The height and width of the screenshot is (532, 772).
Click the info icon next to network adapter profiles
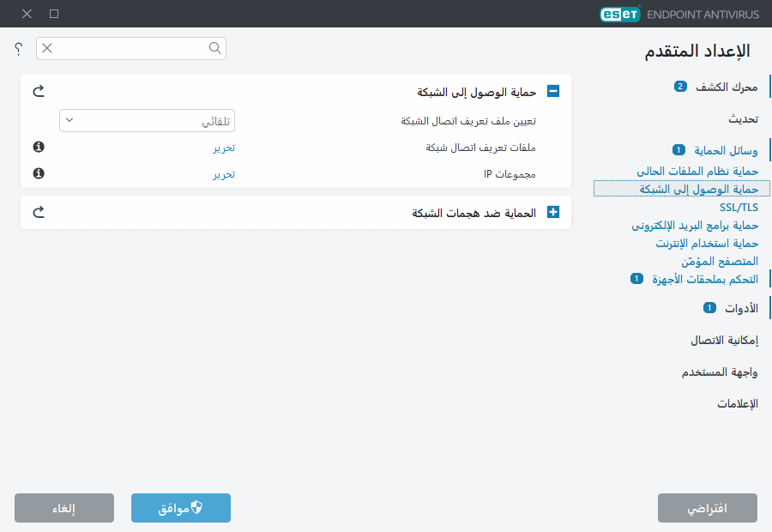pyautogui.click(x=40, y=147)
